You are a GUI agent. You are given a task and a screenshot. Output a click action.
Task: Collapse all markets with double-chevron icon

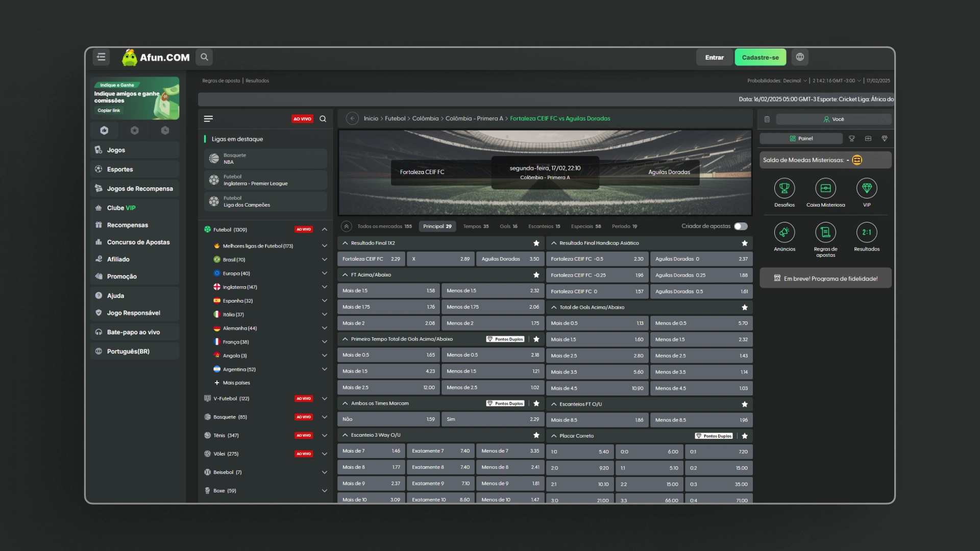pyautogui.click(x=346, y=227)
